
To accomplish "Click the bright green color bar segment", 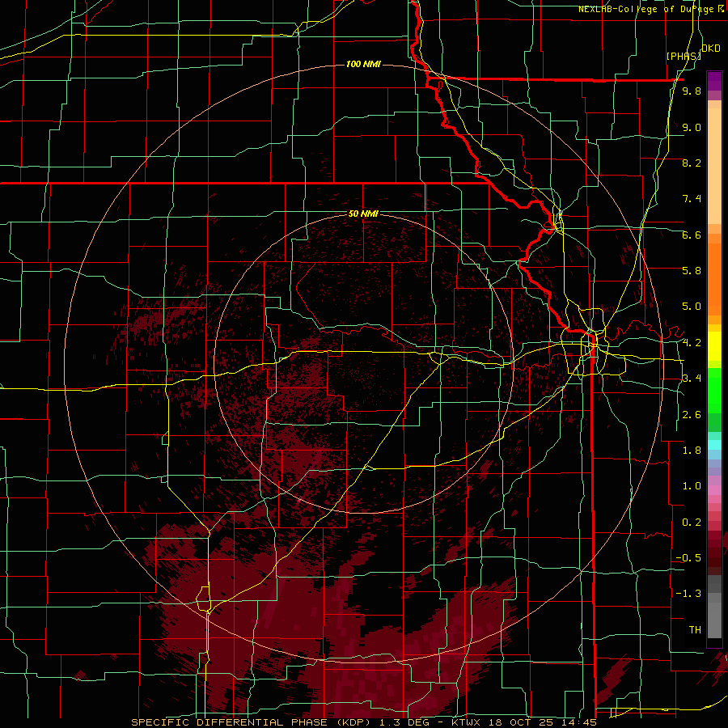I will [714, 390].
